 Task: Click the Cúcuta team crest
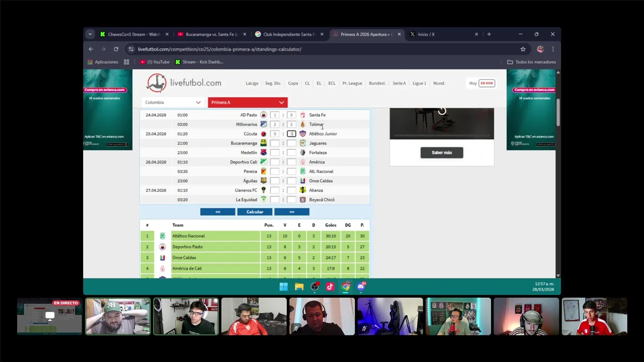click(x=264, y=134)
